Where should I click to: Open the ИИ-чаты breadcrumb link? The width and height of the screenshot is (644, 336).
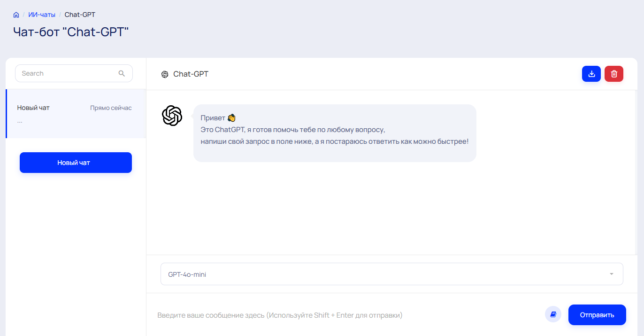click(42, 15)
